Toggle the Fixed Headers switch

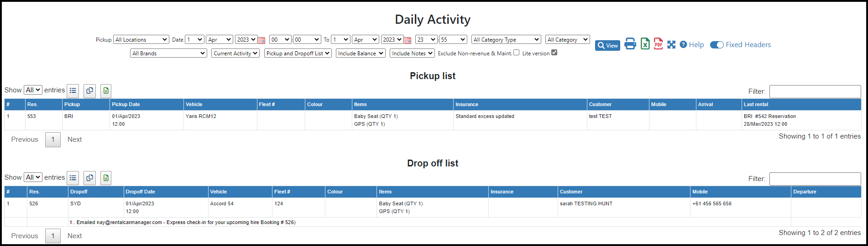tap(716, 45)
